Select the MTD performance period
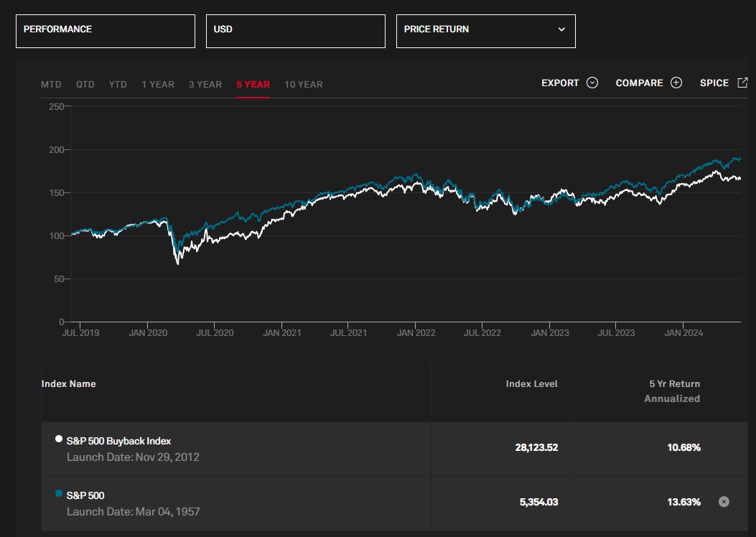The width and height of the screenshot is (756, 537). point(50,84)
